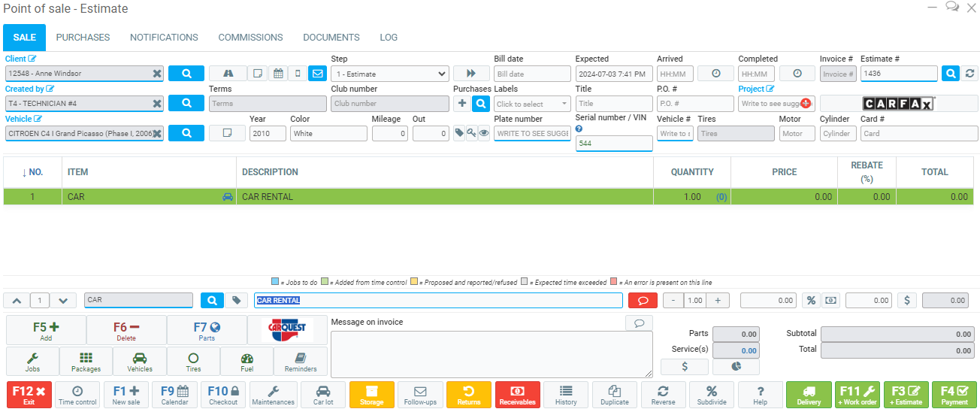Click the green Delivery truck button
The image size is (980, 412).
click(809, 395)
